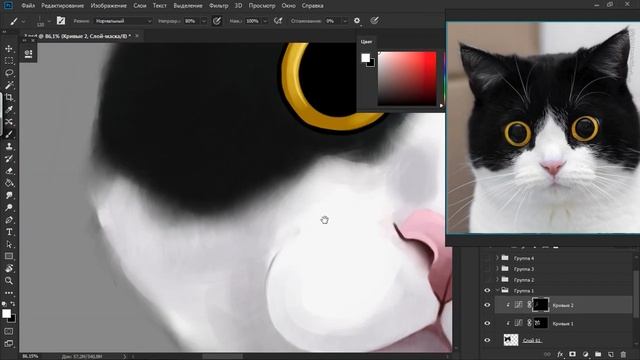Select the Rectangular Marquee tool
The image size is (640, 360).
9,61
